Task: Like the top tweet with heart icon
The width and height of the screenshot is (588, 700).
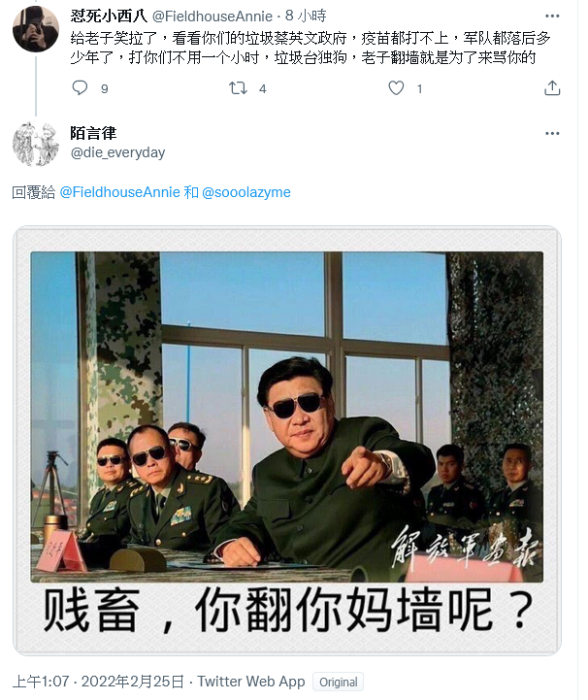Action: (396, 88)
